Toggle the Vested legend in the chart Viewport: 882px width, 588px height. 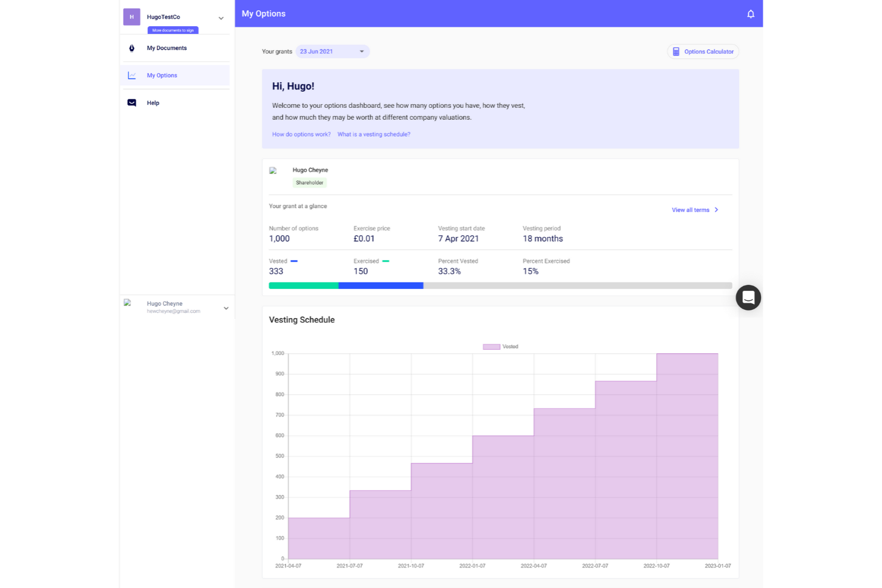[501, 346]
